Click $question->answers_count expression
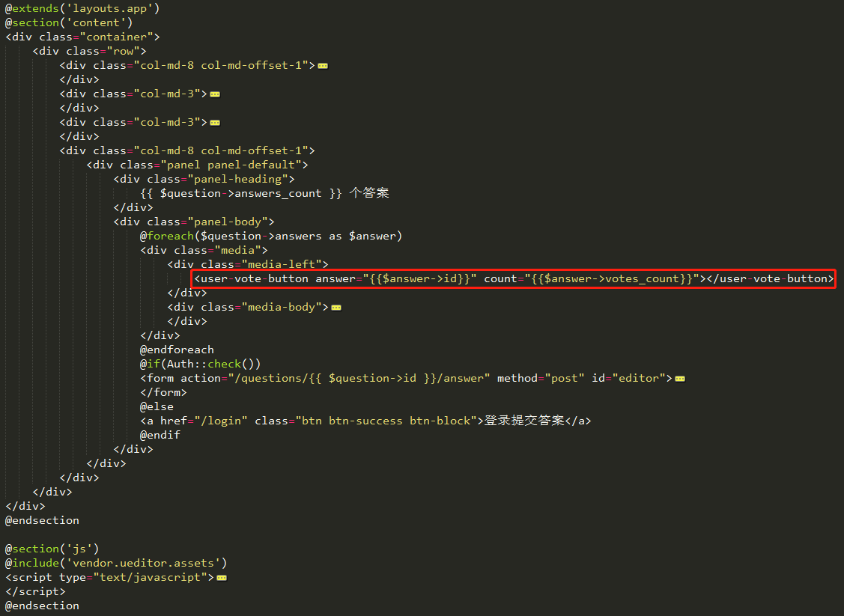 240,193
